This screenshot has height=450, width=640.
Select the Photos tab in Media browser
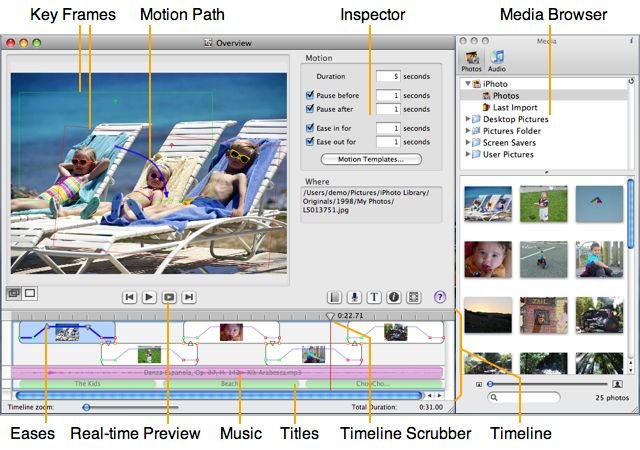click(x=471, y=61)
